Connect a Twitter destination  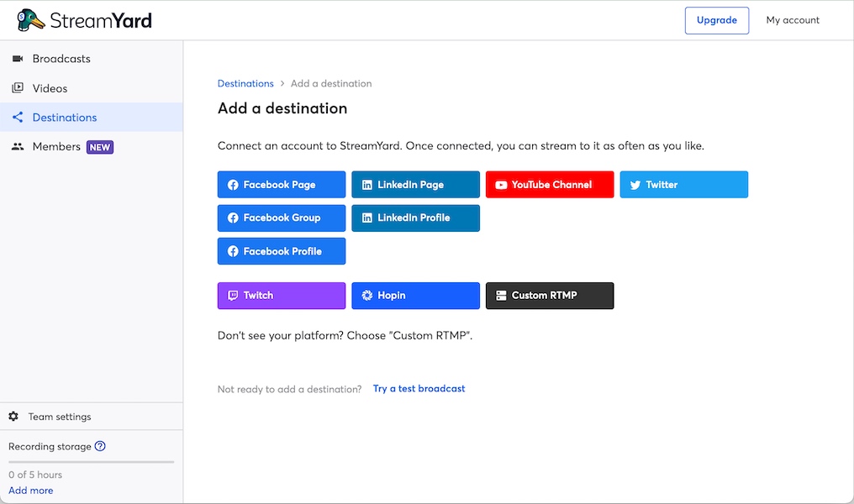[684, 185]
